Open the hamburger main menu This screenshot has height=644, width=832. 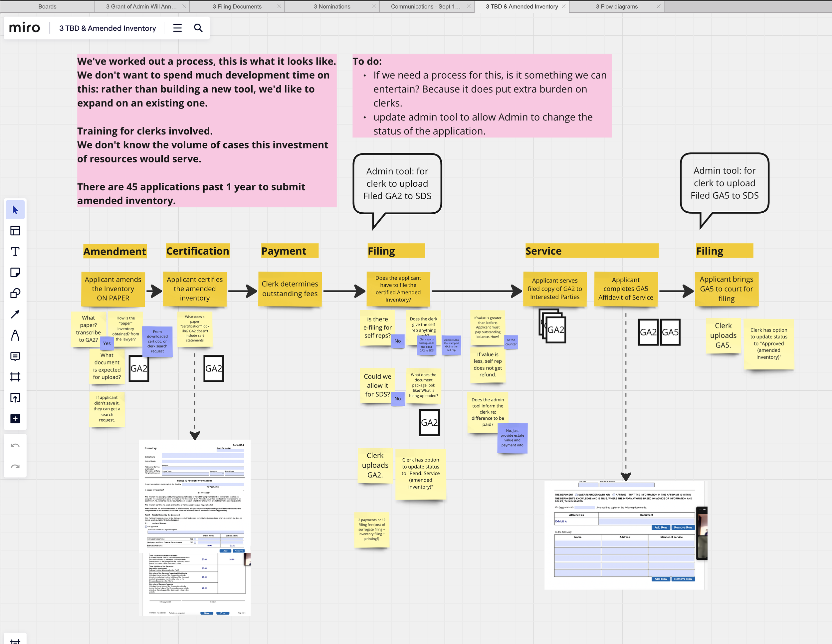pos(177,28)
